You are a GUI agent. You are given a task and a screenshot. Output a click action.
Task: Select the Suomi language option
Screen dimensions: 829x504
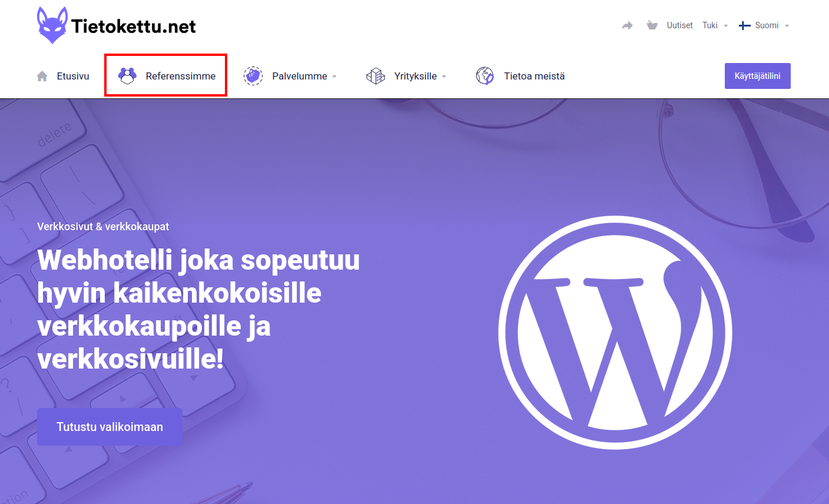[767, 25]
